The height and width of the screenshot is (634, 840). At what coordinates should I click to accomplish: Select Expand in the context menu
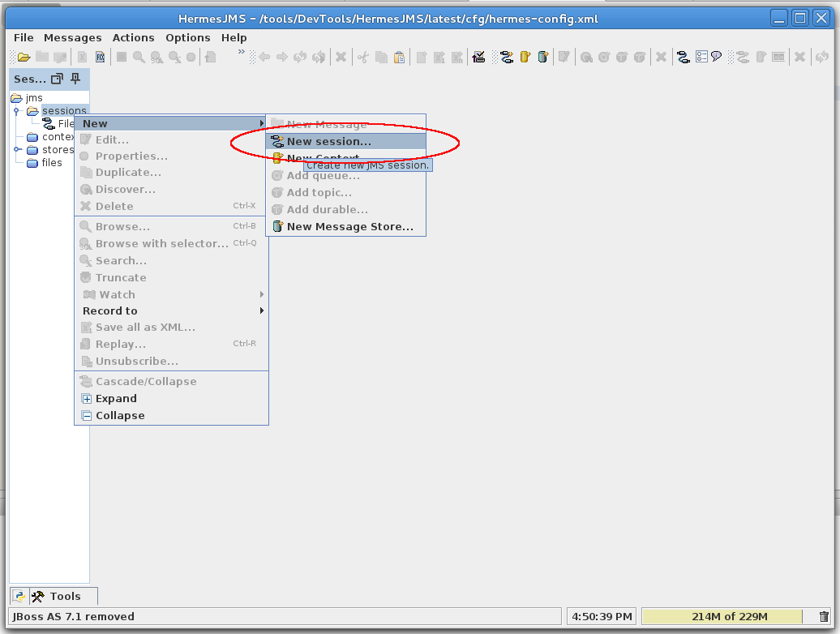click(171, 398)
